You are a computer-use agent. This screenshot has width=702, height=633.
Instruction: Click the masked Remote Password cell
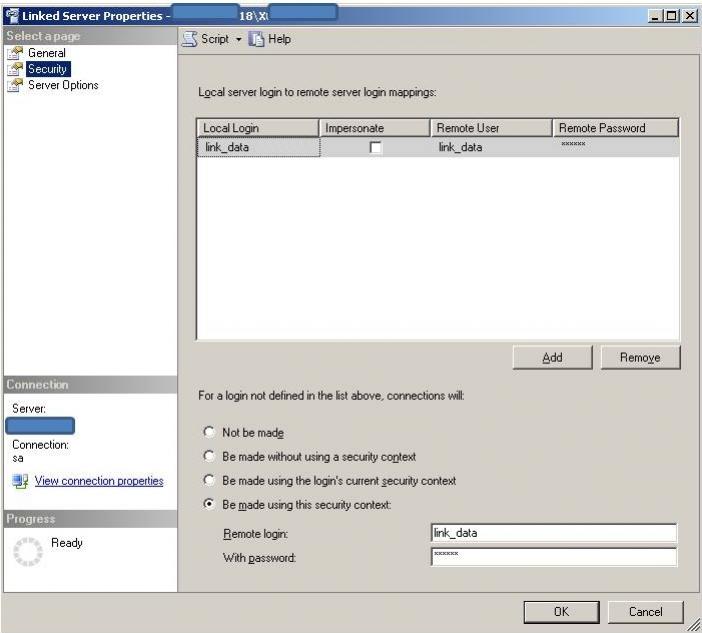tap(616, 147)
